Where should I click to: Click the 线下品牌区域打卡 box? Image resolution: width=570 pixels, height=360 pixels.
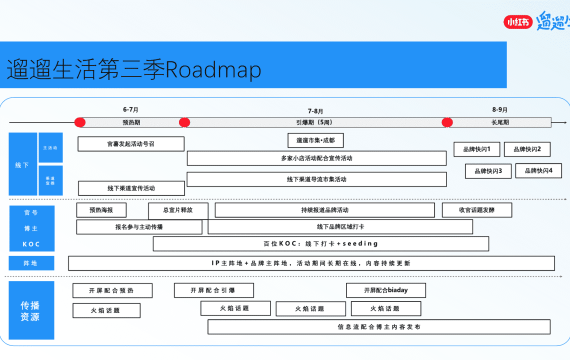340,227
